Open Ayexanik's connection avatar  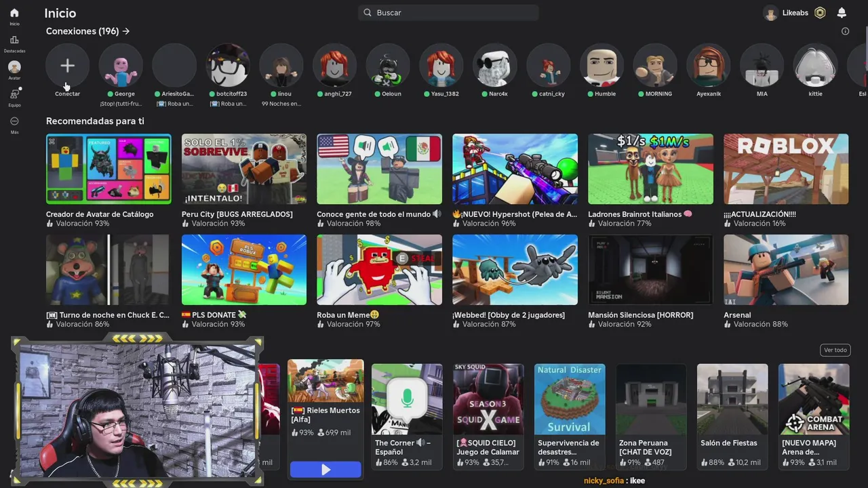pos(708,66)
